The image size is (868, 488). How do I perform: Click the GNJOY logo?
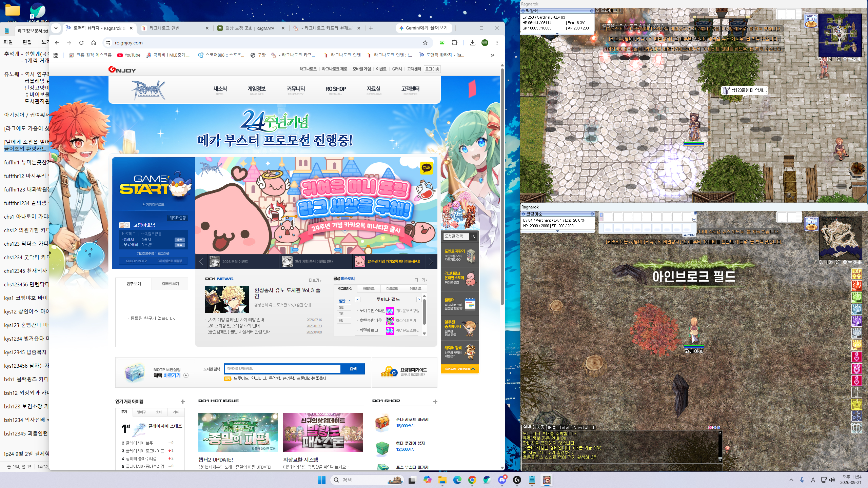click(x=122, y=69)
